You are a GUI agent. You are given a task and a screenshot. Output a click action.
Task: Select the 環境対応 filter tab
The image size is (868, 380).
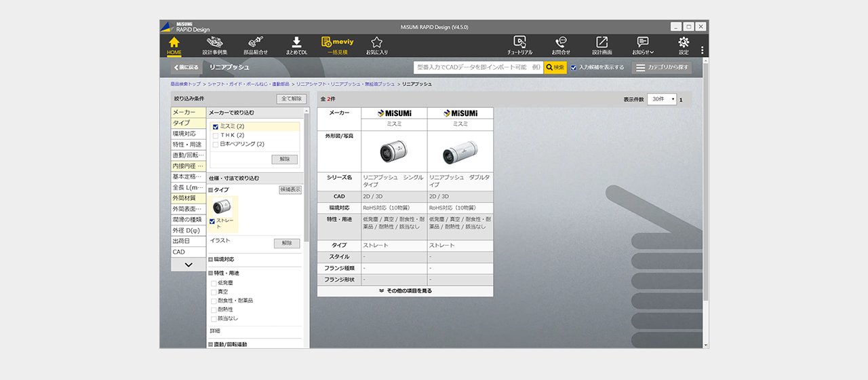click(x=188, y=134)
